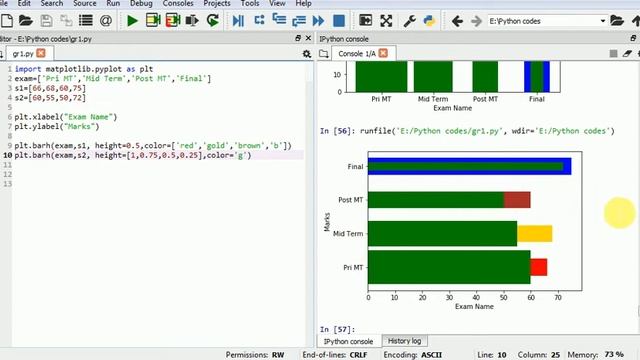Open a file using the folder icon
This screenshot has width=640, height=360.
26,20
